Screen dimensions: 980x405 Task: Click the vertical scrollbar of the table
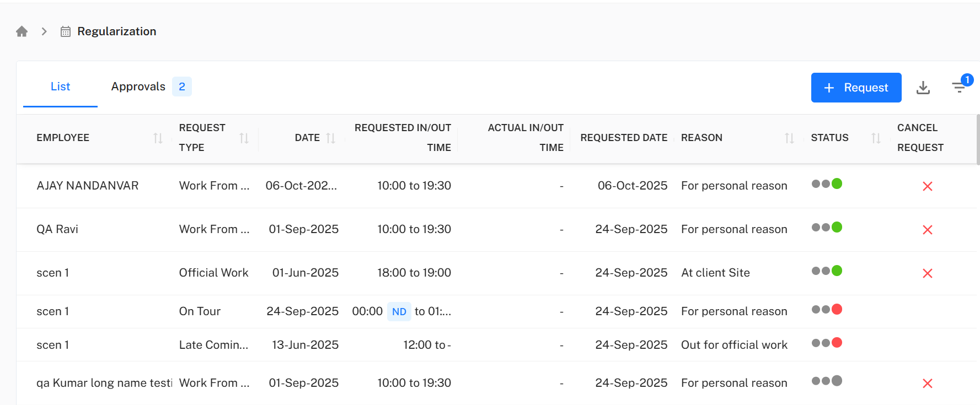point(978,140)
